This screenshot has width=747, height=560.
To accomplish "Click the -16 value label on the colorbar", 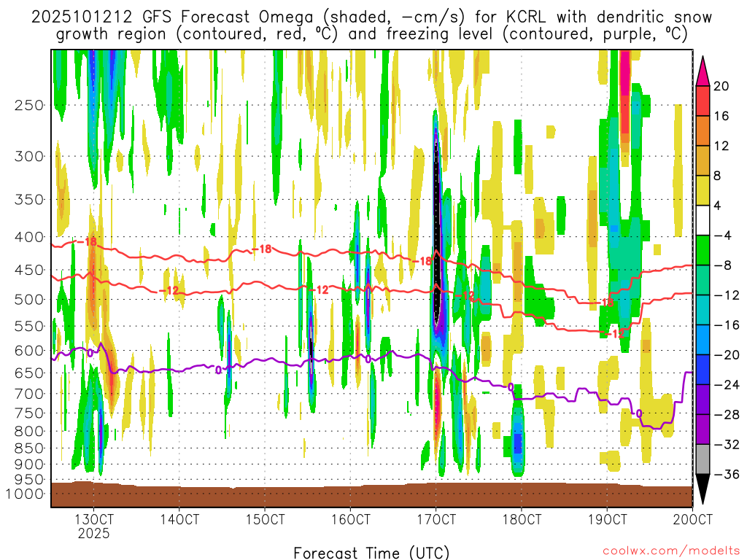I will [x=727, y=325].
